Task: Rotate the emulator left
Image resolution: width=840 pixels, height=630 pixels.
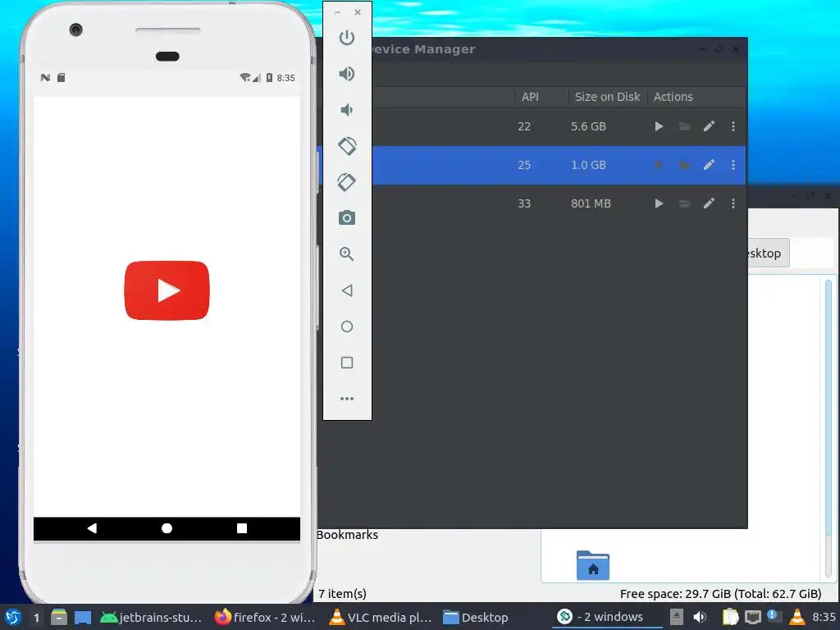Action: coord(347,146)
